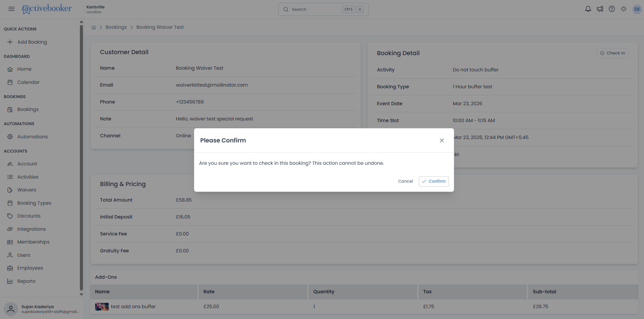Click the plus icon beside Add Booking
Screen dimensions: 644x319
10,42
